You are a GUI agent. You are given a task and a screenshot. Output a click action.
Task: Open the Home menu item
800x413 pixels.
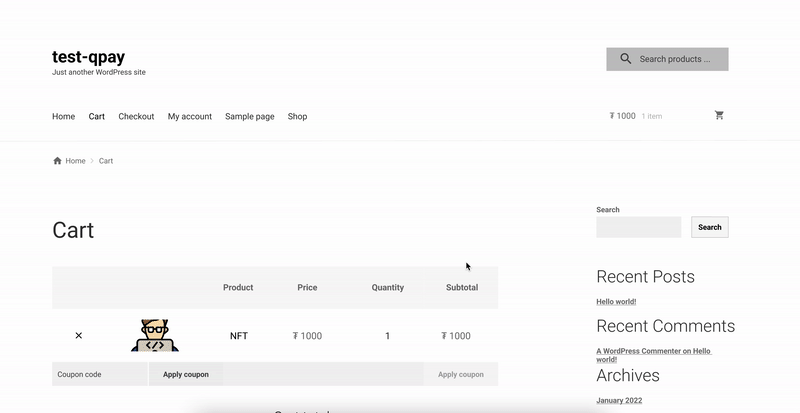coord(63,116)
